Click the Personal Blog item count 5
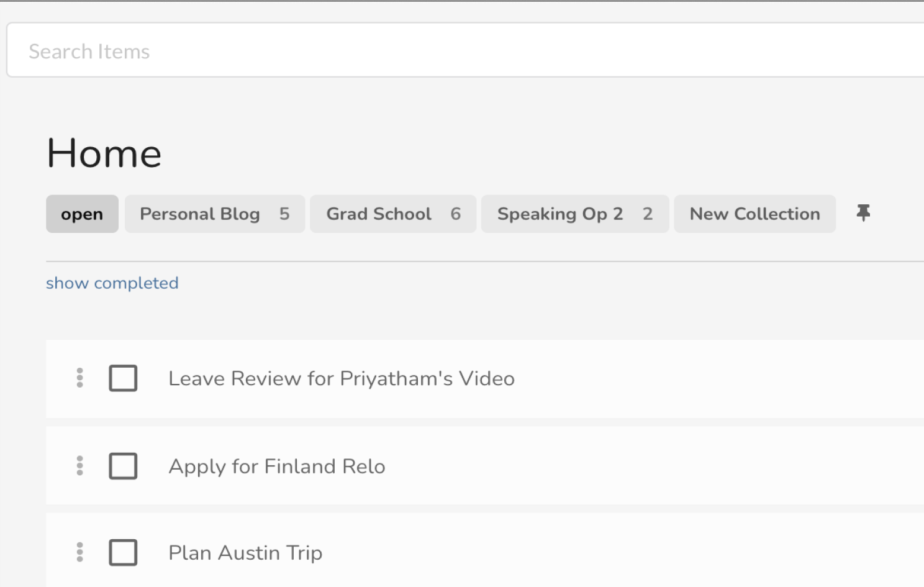924x587 pixels. [284, 214]
